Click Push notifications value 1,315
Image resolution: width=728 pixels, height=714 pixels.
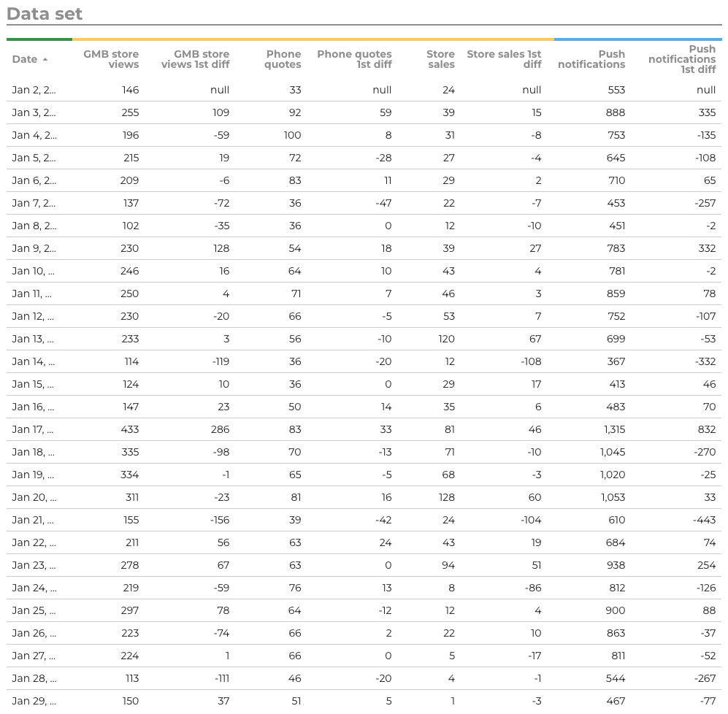(x=614, y=429)
